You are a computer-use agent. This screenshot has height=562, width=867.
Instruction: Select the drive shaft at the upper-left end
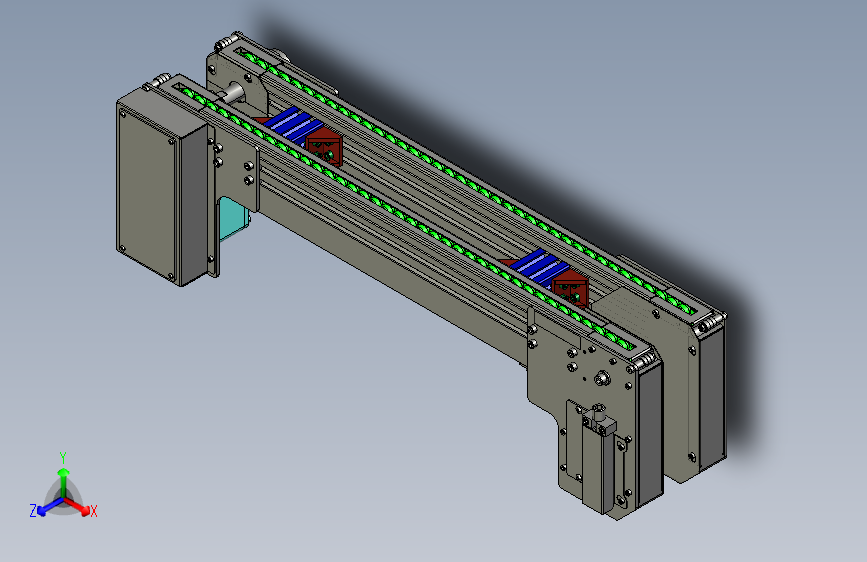point(232,92)
